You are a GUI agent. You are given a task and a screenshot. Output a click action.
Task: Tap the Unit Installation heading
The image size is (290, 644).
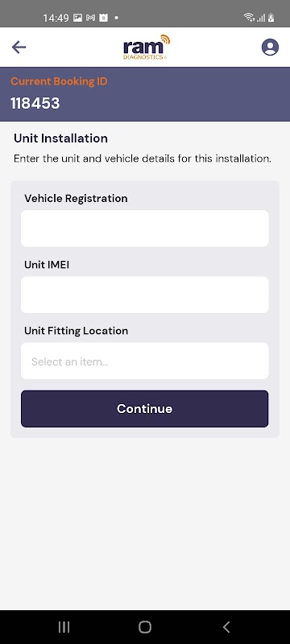tap(60, 138)
